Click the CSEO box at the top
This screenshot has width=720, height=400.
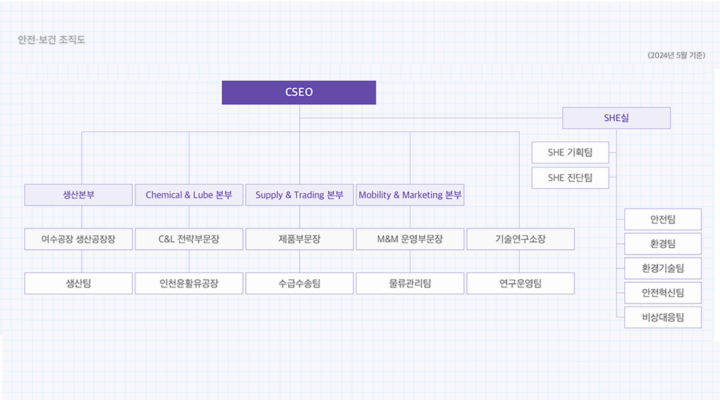tap(299, 92)
